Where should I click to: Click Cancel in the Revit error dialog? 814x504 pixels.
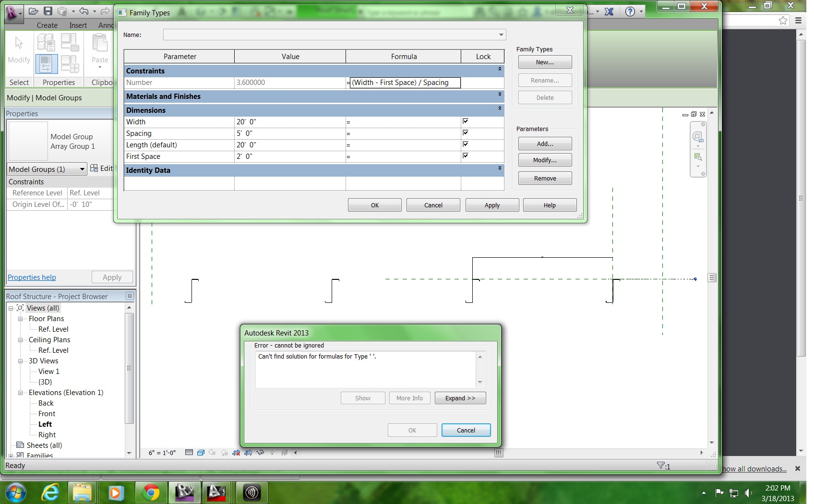point(466,430)
